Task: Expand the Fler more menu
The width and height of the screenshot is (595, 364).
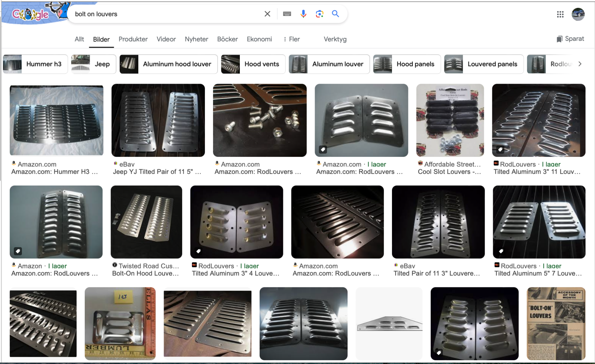Action: (x=292, y=39)
